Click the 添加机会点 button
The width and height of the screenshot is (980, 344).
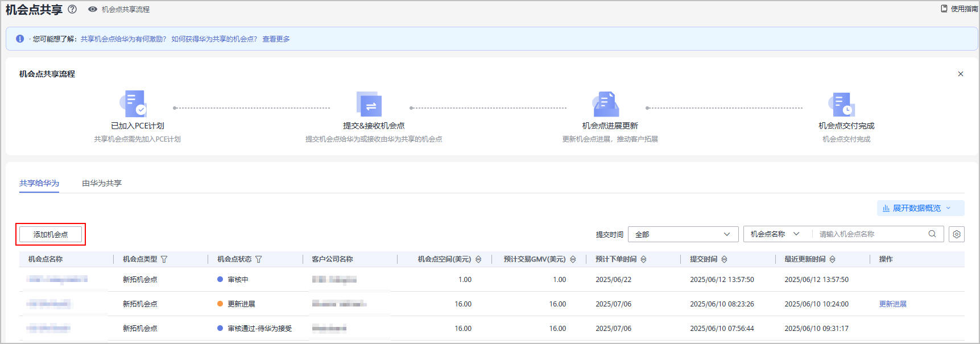51,234
